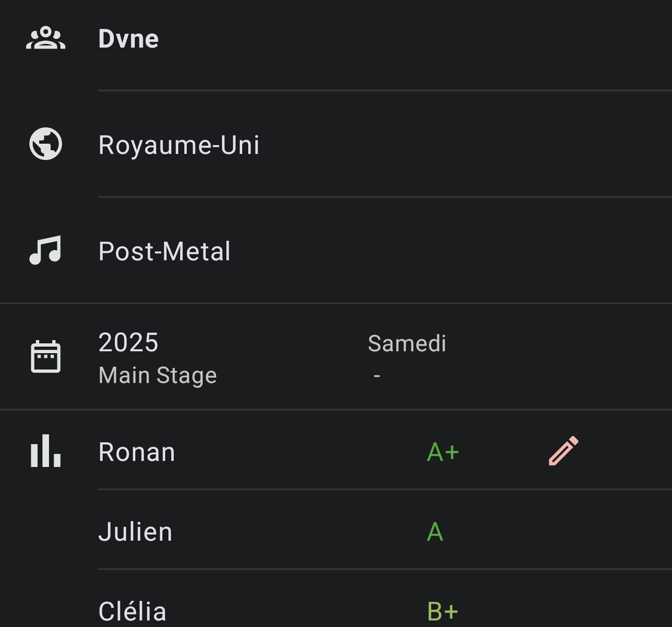Screen dimensions: 672x627
Task: Edit Ronan's rating with pencil icon
Action: click(x=563, y=451)
